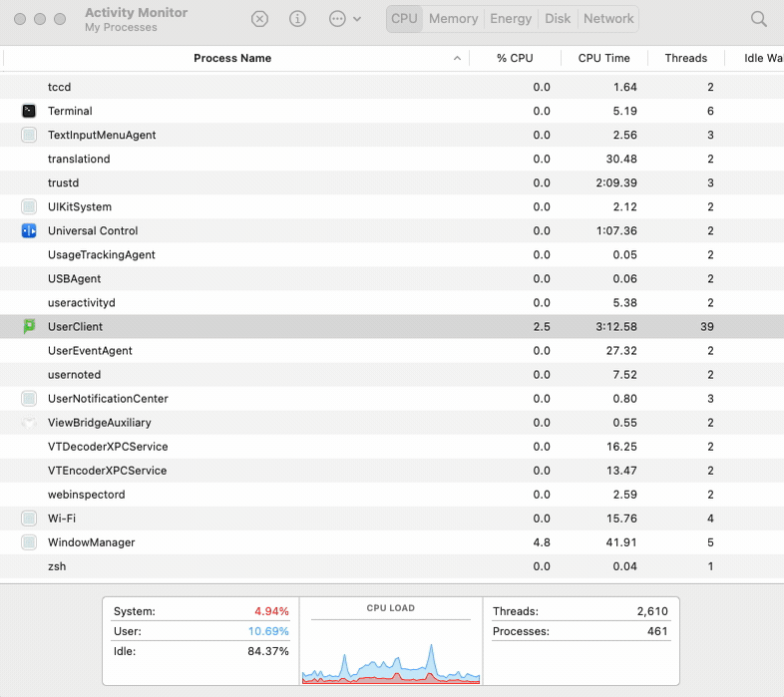Select the UserEventAgent process row

(392, 351)
